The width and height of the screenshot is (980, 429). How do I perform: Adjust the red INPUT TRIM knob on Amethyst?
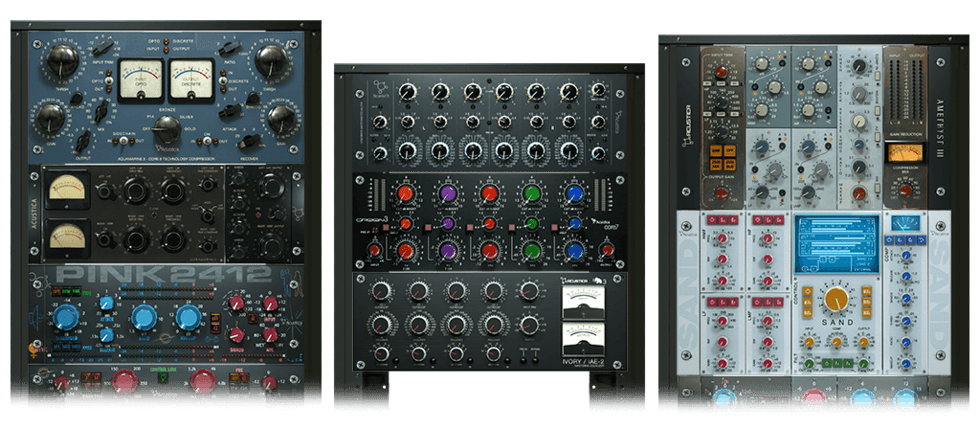[722, 72]
